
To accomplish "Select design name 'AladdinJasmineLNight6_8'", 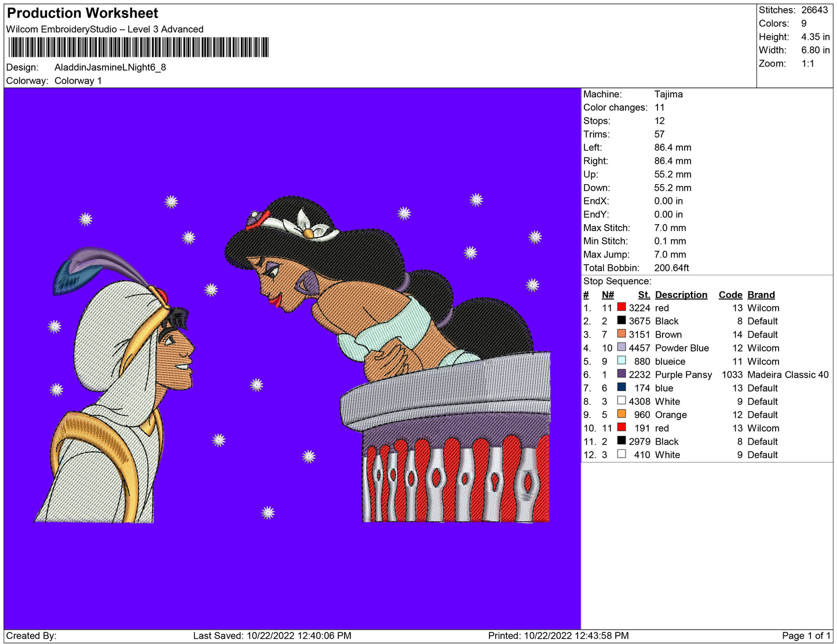I will click(110, 67).
